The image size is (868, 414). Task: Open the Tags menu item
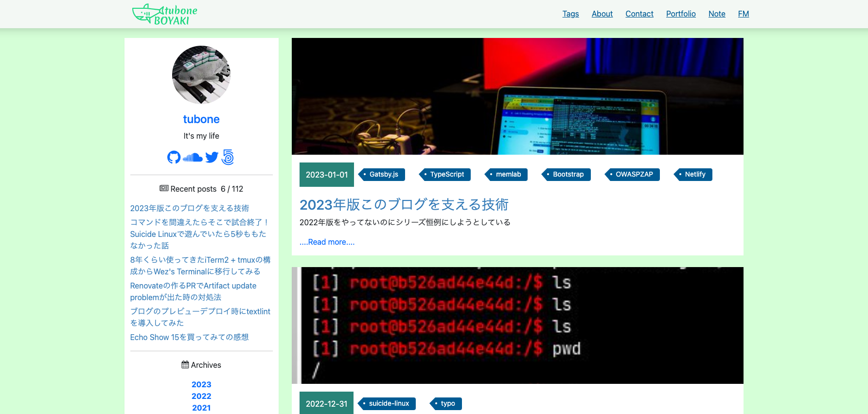click(x=570, y=14)
